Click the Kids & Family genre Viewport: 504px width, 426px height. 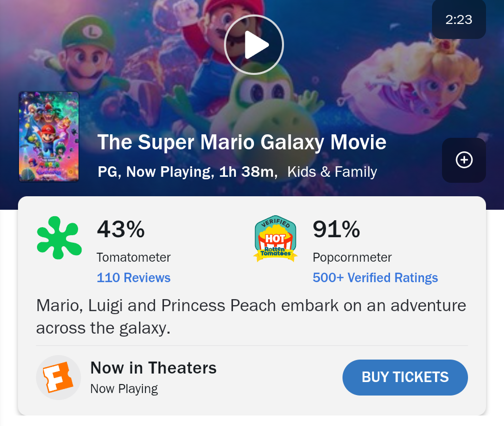(332, 172)
